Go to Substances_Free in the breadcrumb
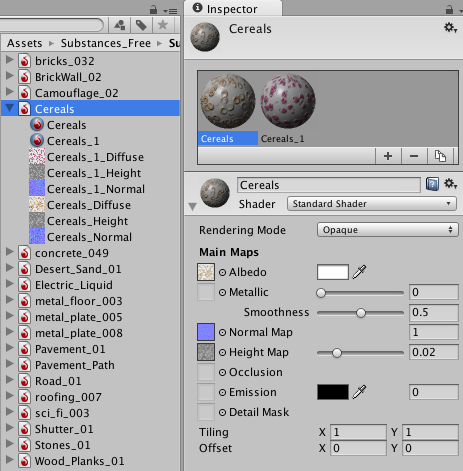The image size is (463, 471). coord(106,43)
